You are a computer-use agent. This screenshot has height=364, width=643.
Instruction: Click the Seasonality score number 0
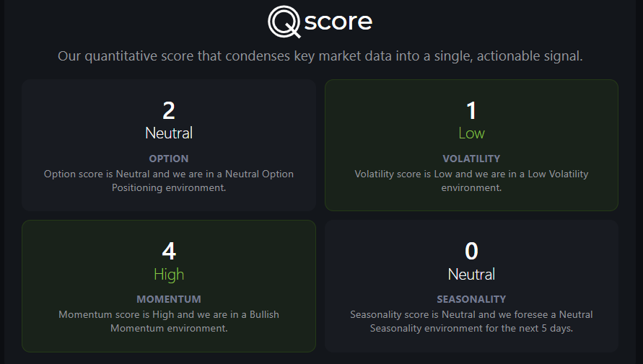pyautogui.click(x=471, y=251)
